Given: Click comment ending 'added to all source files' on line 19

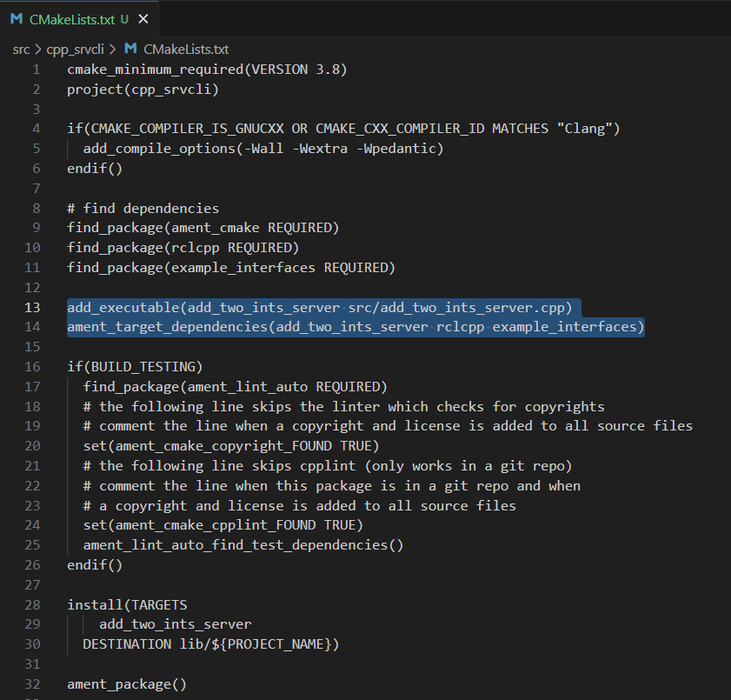Looking at the screenshot, I should [x=388, y=426].
